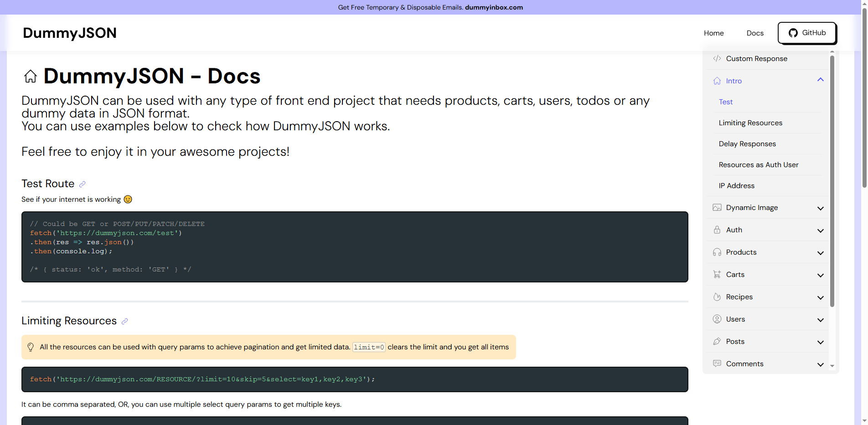Click the lock icon next to Auth
This screenshot has width=868, height=425.
[x=717, y=230]
